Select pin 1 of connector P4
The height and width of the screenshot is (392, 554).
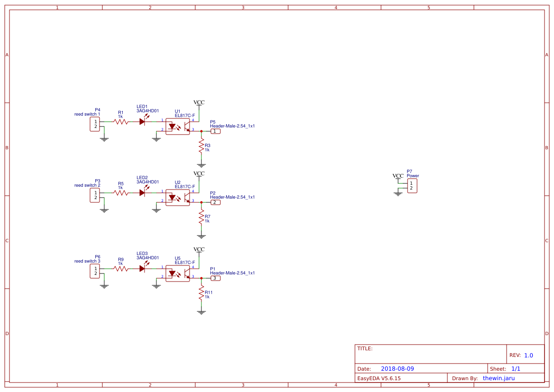coord(95,121)
